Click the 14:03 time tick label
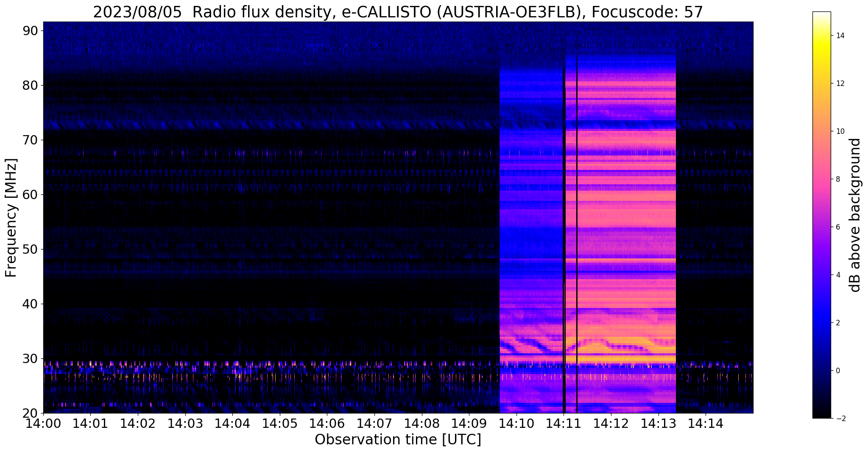The image size is (868, 452). 185,423
